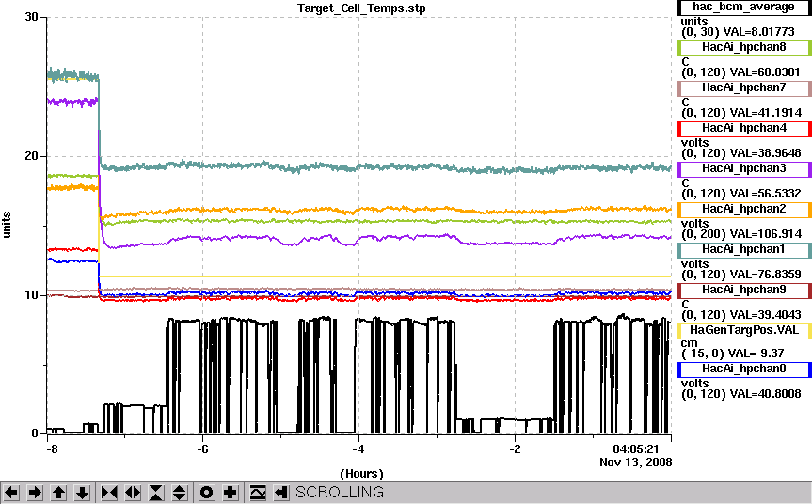The height and width of the screenshot is (504, 812).
Task: Select the HaGenTargPos.VAL legend entry
Action: point(743,331)
